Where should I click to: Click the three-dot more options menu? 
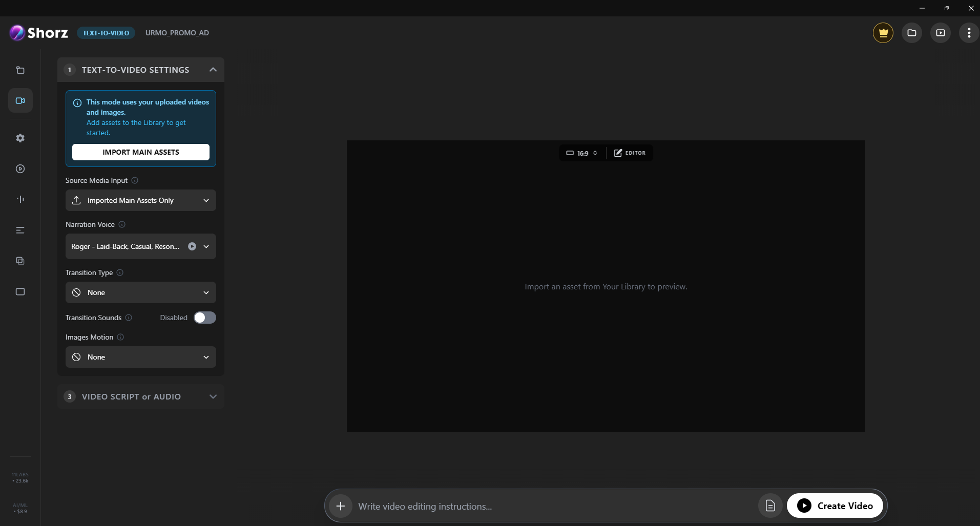[968, 33]
